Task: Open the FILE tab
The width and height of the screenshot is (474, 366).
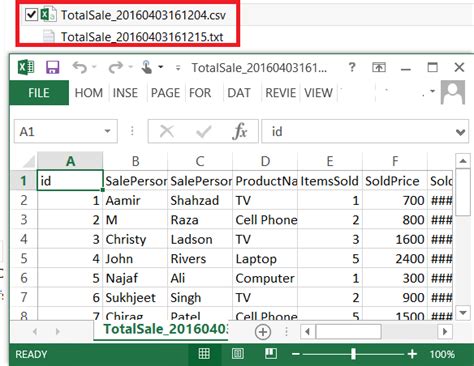Action: (39, 93)
